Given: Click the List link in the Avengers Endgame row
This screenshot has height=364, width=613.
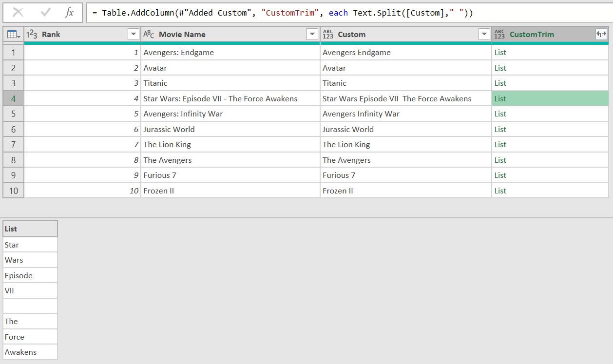Looking at the screenshot, I should [500, 52].
